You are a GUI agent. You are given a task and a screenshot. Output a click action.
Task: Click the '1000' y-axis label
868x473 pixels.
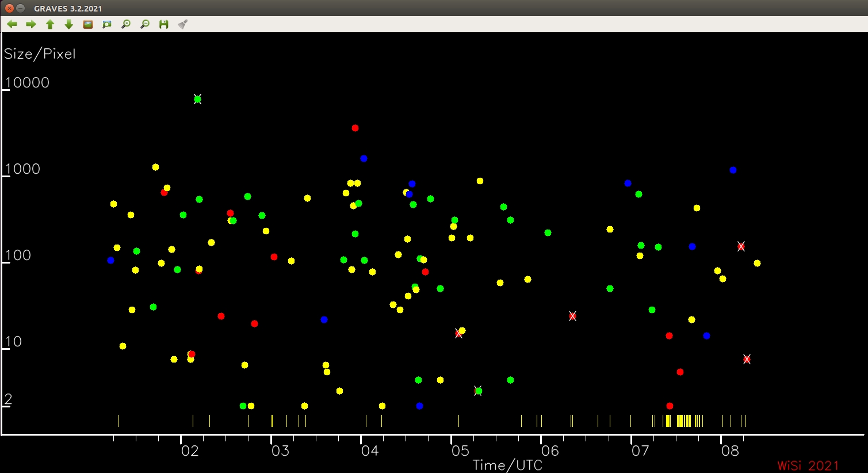pos(22,169)
